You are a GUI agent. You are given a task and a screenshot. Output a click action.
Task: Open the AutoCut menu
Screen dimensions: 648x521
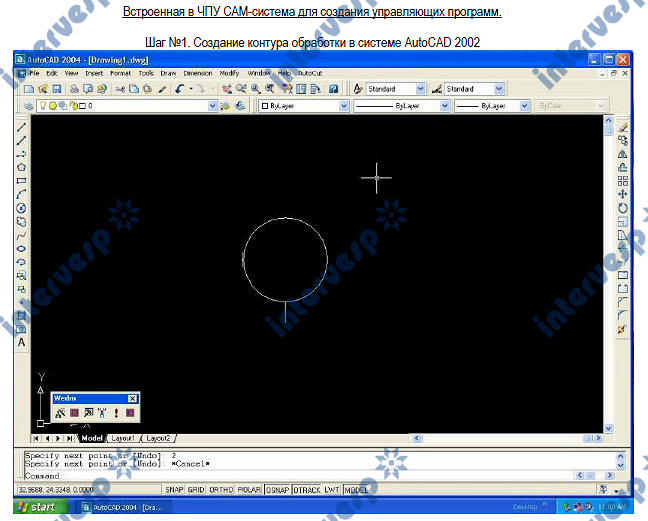[x=311, y=74]
